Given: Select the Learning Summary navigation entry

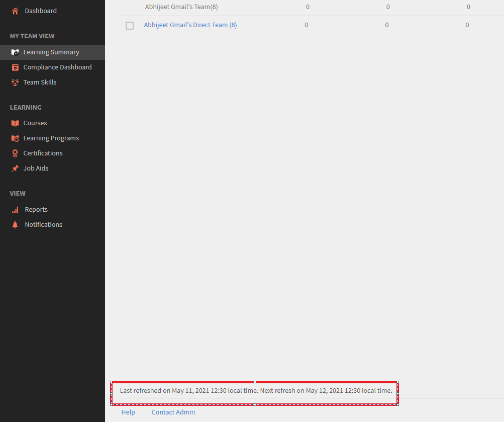Looking at the screenshot, I should click(52, 51).
